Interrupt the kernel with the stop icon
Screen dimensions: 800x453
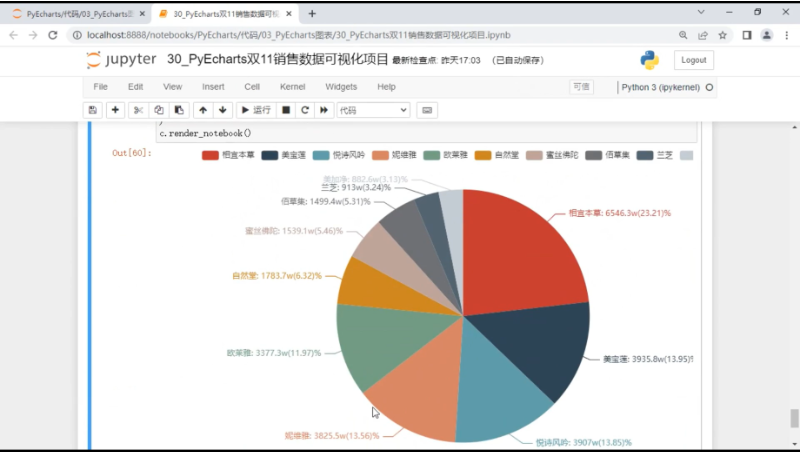coord(286,110)
